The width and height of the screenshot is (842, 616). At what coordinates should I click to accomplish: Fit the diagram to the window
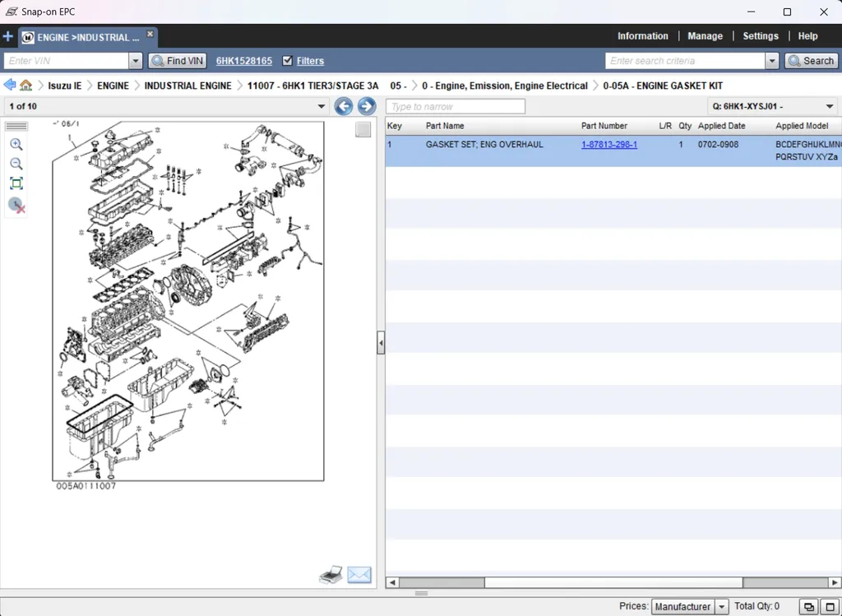[16, 183]
